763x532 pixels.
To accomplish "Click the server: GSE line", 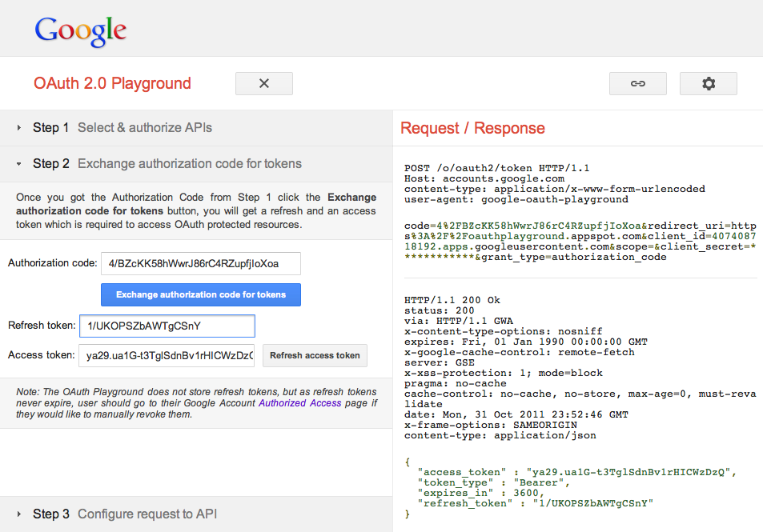I will [440, 362].
